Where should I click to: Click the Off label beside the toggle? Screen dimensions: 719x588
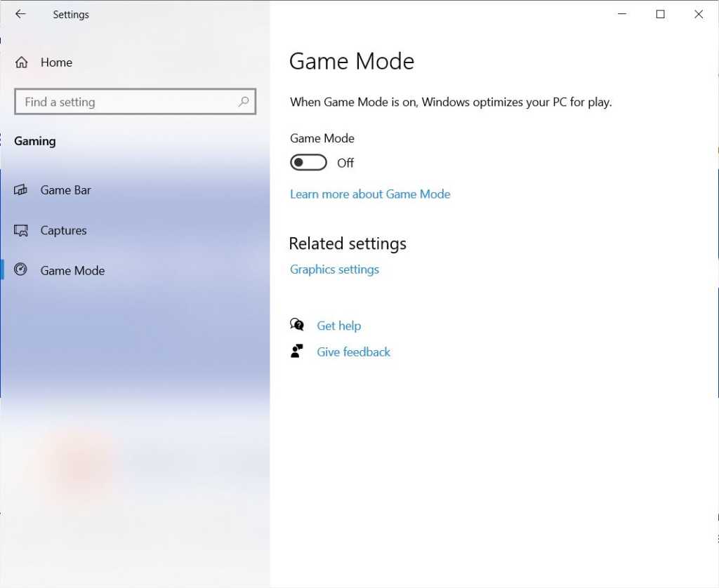[x=345, y=163]
